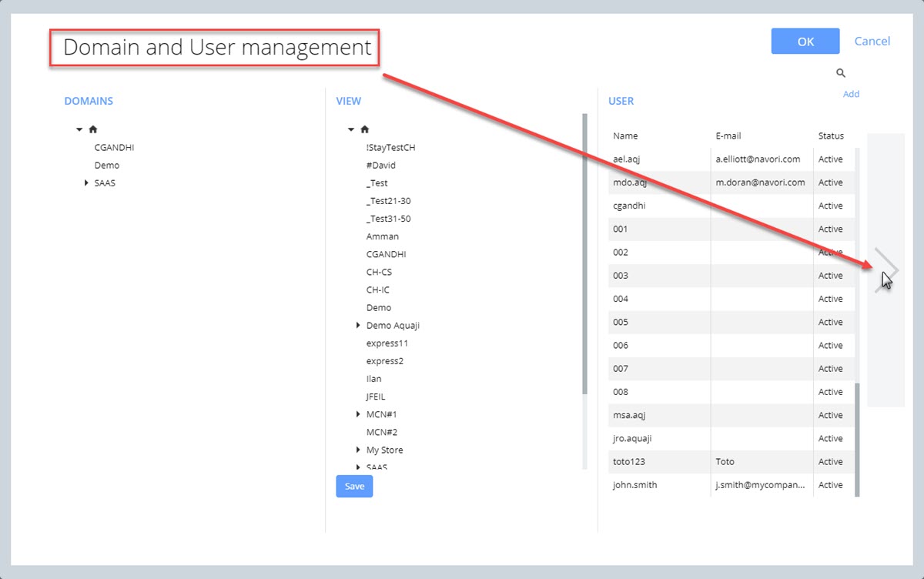Click the Save button under VIEW

[x=354, y=487]
